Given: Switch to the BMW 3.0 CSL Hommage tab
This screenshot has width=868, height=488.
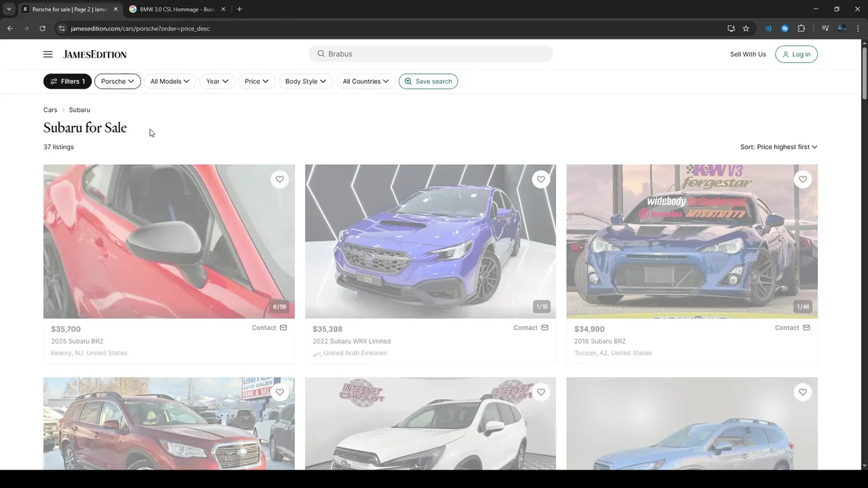Looking at the screenshot, I should [177, 9].
